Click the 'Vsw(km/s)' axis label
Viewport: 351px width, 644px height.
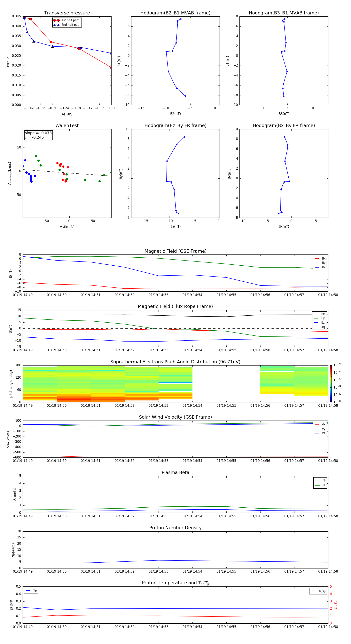tap(8, 439)
